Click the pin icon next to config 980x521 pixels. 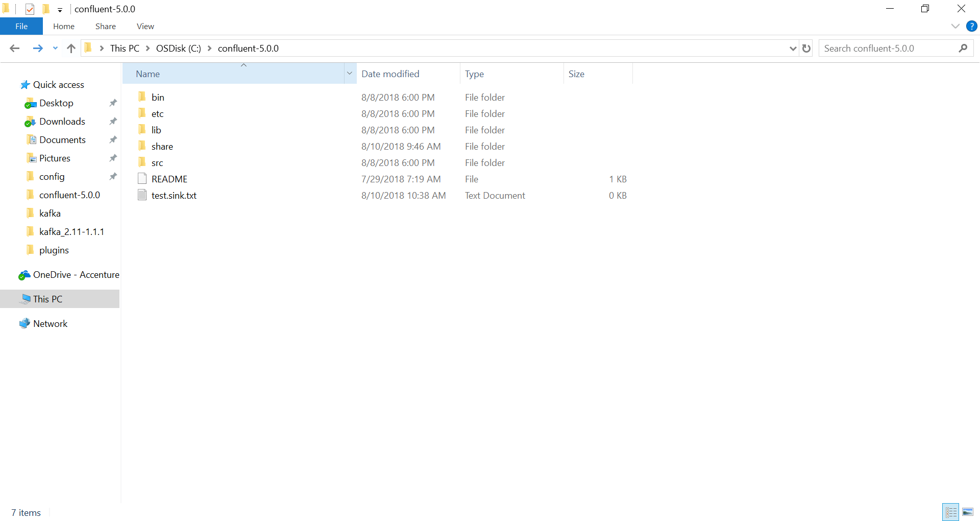pyautogui.click(x=113, y=176)
